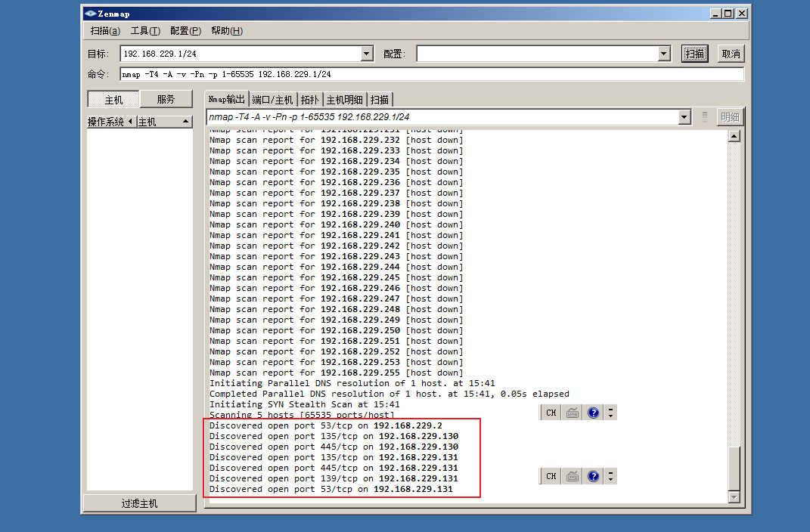Viewport: 810px width, 532px height.
Task: Click the scan report line for 192.168.229.250
Action: 337,331
